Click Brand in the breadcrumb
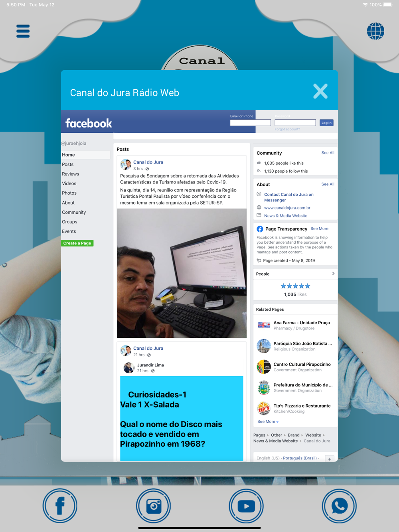The width and height of the screenshot is (399, 532). [x=294, y=435]
